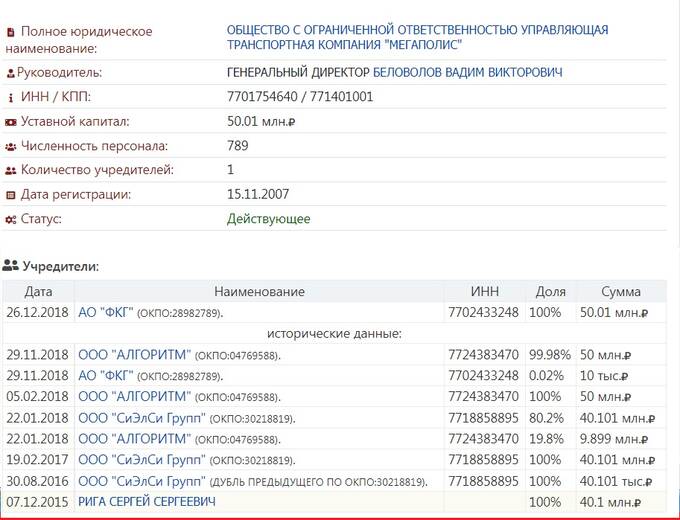Select share cell 0.02%
The image size is (680, 520).
[546, 376]
